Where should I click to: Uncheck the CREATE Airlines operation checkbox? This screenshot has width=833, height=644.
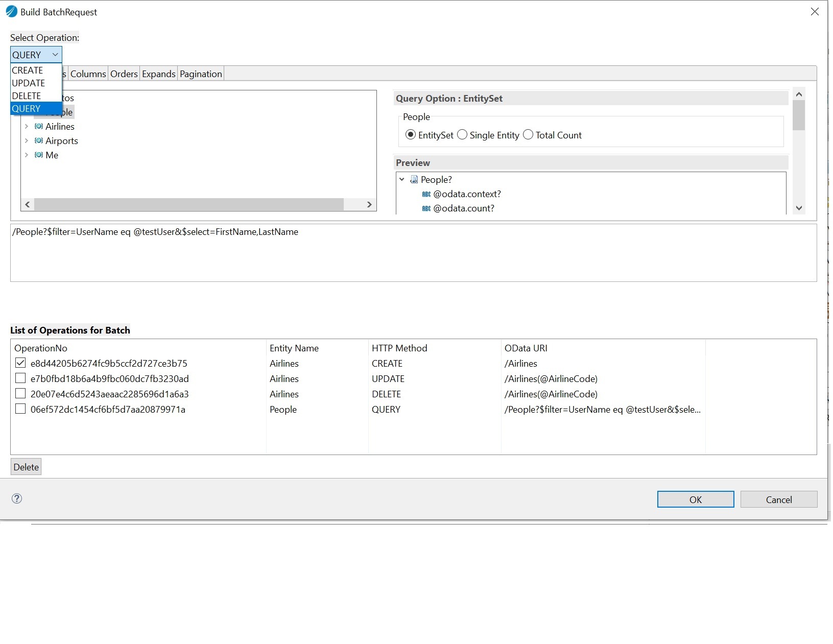click(x=20, y=363)
